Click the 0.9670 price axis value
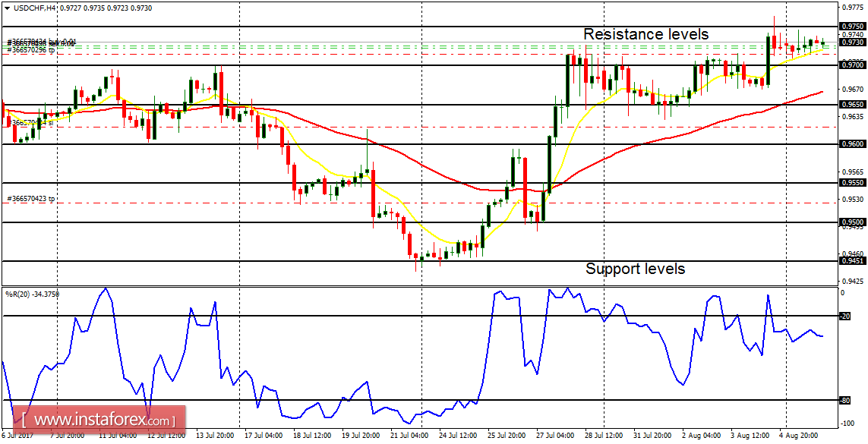The width and height of the screenshot is (868, 444). pyautogui.click(x=852, y=89)
